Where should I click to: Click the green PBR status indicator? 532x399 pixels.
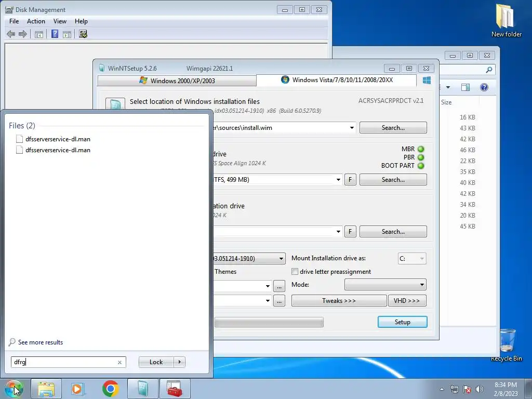421,157
